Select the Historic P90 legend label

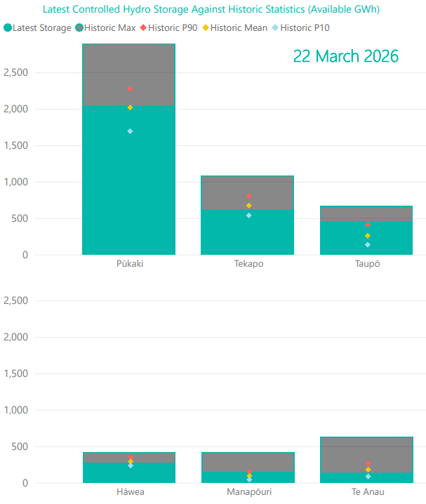[173, 28]
